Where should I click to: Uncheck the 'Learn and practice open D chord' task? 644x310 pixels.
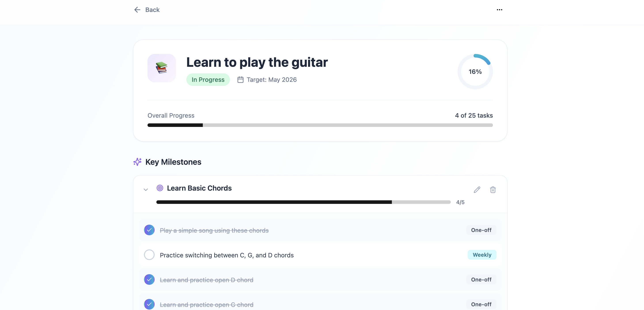point(149,279)
